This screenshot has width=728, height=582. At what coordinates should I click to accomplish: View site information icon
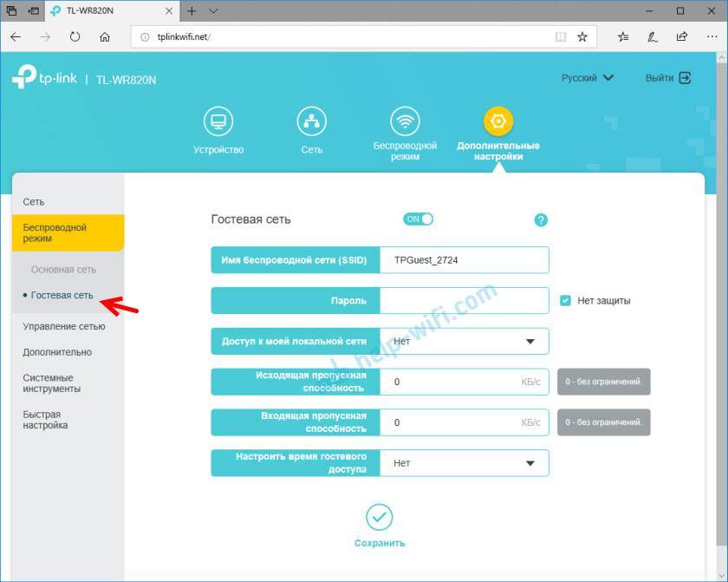tap(145, 37)
